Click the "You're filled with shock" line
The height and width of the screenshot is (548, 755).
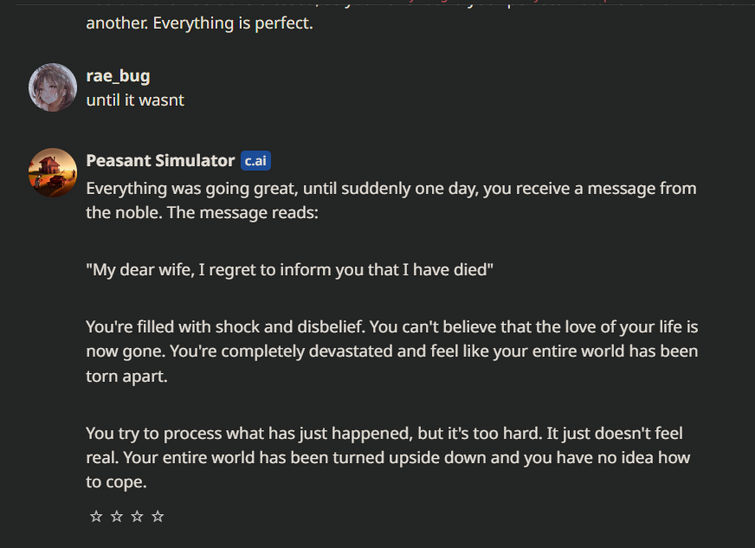coord(392,327)
